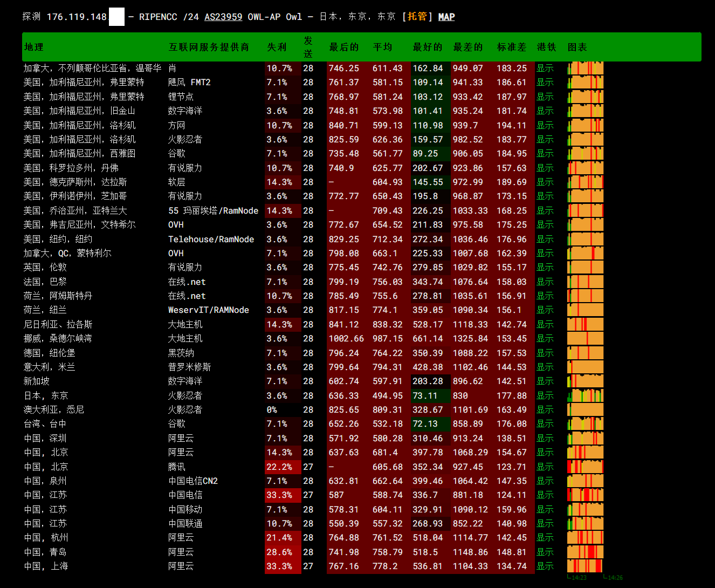Click the 标准差 column header

pos(512,47)
